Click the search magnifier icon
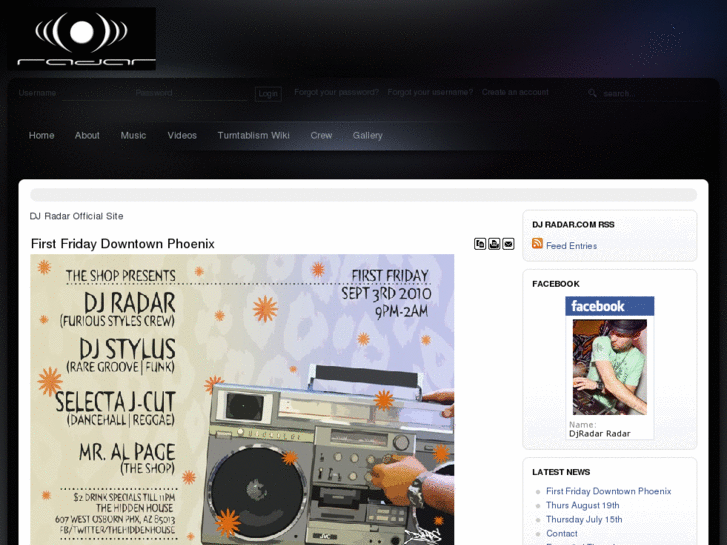The width and height of the screenshot is (727, 545). pyautogui.click(x=592, y=93)
